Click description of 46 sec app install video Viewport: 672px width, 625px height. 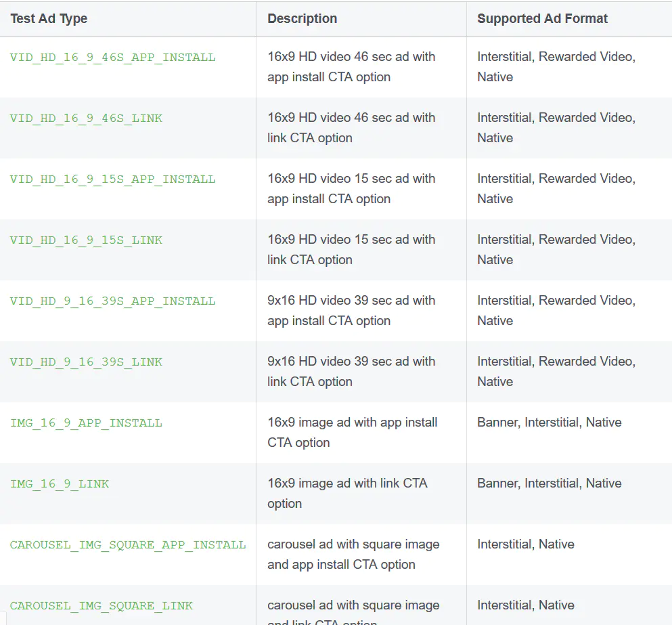pyautogui.click(x=351, y=66)
